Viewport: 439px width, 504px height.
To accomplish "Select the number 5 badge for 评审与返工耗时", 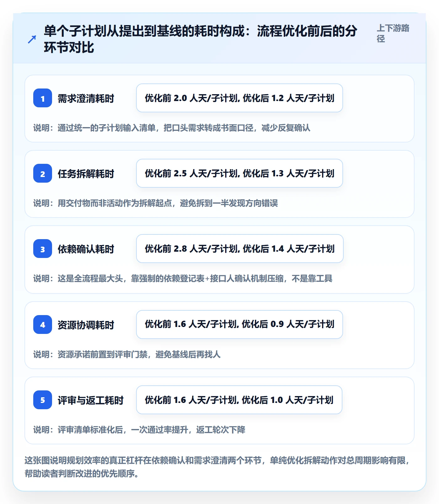I will coord(43,400).
